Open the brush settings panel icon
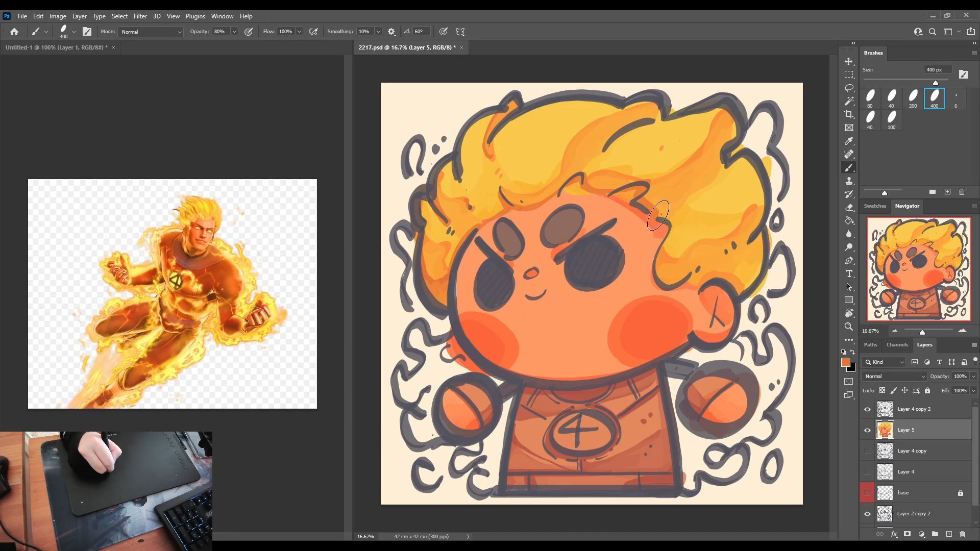Screen dimensions: 980x551 click(87, 32)
